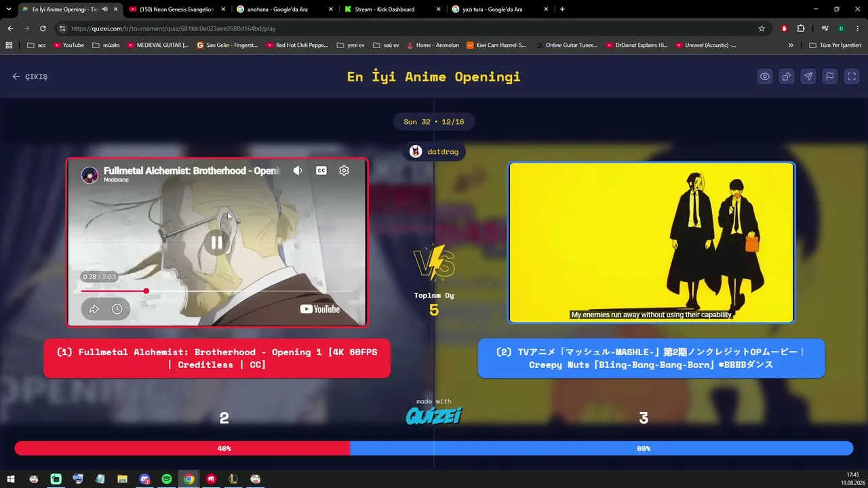Screen dimensions: 868x488
Task: Open video on YouTube via logo
Action: click(320, 309)
